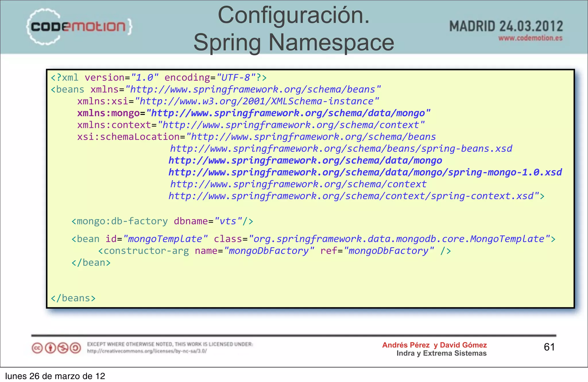Click the closing </beans> tag

(x=73, y=298)
